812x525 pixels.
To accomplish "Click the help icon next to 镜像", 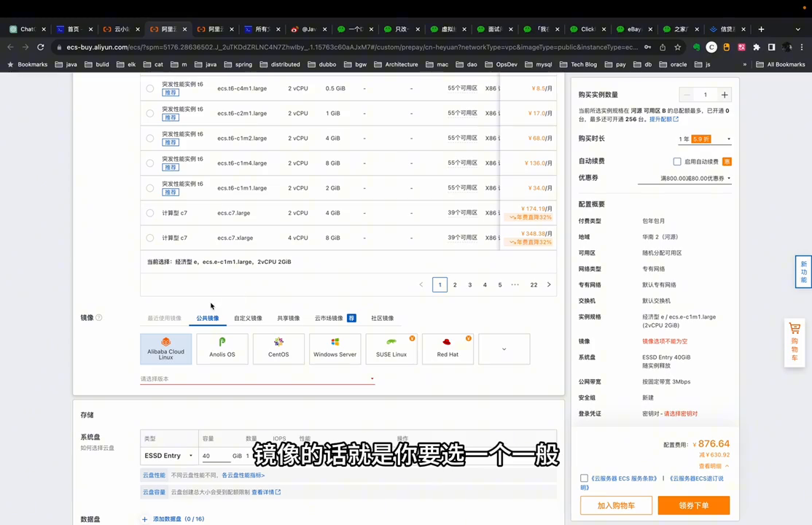I will coord(99,318).
